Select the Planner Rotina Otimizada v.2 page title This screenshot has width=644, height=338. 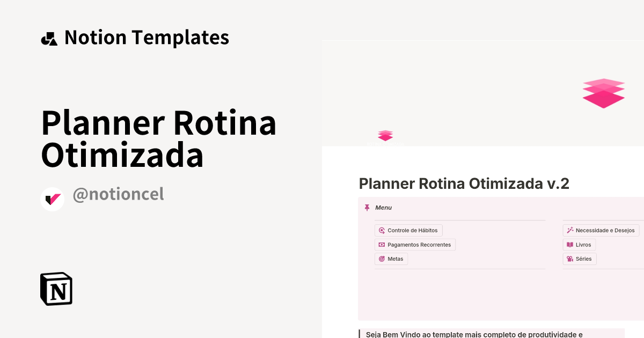(x=464, y=183)
